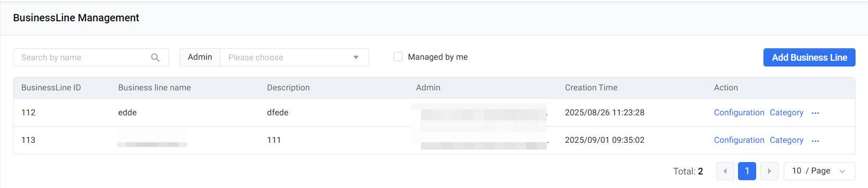The width and height of the screenshot is (868, 188).
Task: Click the BusinessLine ID column header
Action: click(51, 88)
